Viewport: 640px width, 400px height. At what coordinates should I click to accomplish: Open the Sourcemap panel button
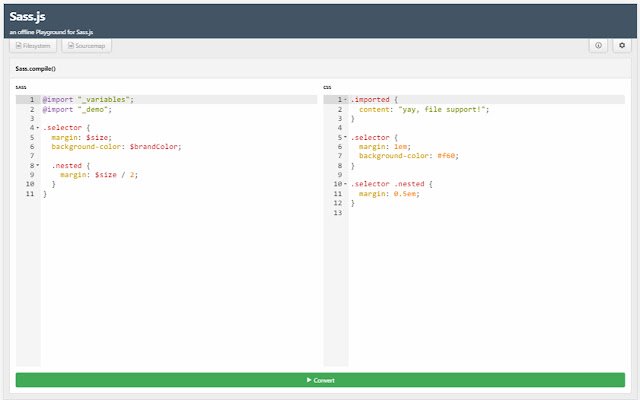click(x=87, y=46)
